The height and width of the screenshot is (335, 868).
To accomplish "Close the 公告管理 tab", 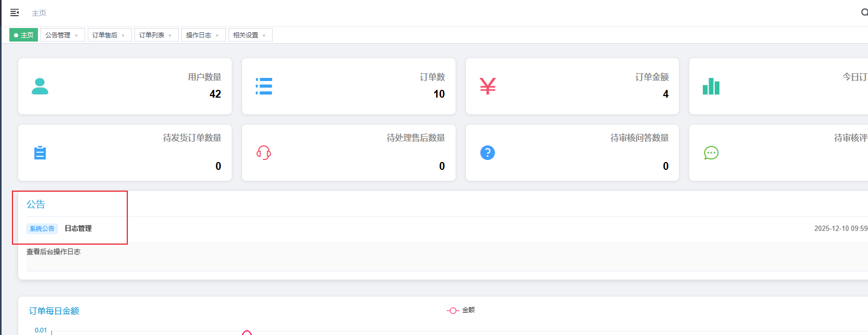I will coord(76,36).
